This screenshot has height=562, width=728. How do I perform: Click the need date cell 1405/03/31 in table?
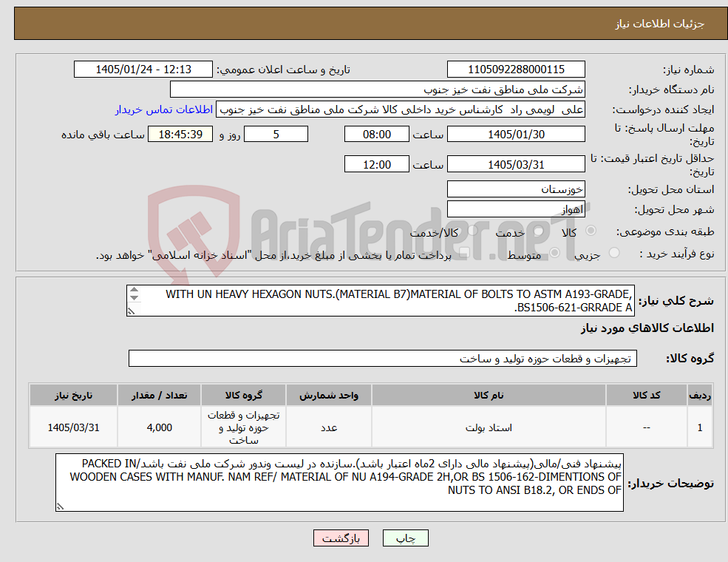tap(73, 427)
